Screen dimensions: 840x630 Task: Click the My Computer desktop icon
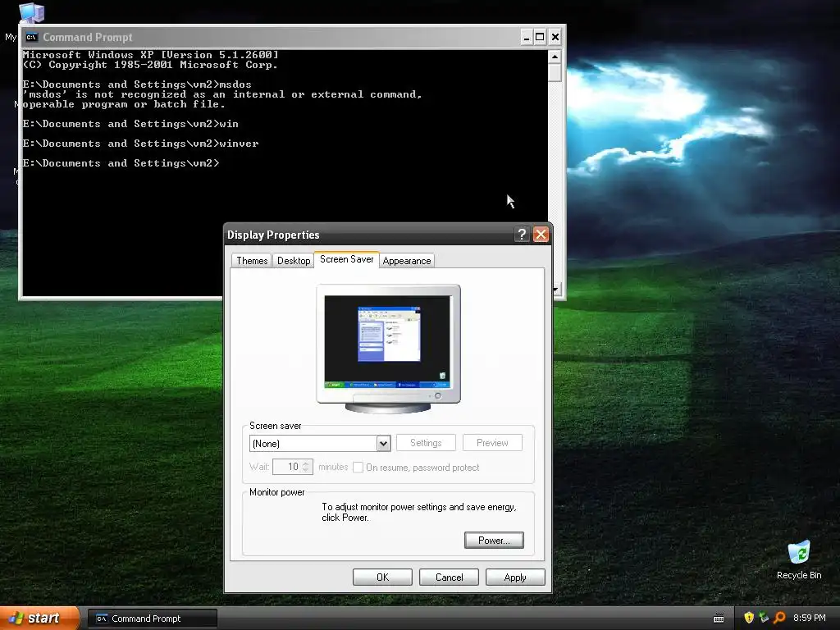click(x=31, y=13)
